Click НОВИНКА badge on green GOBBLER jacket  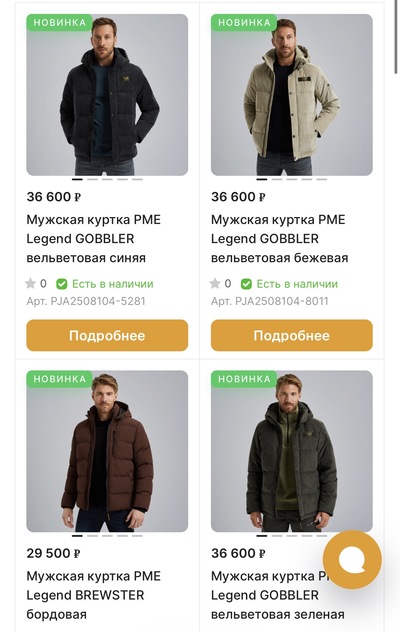(244, 379)
